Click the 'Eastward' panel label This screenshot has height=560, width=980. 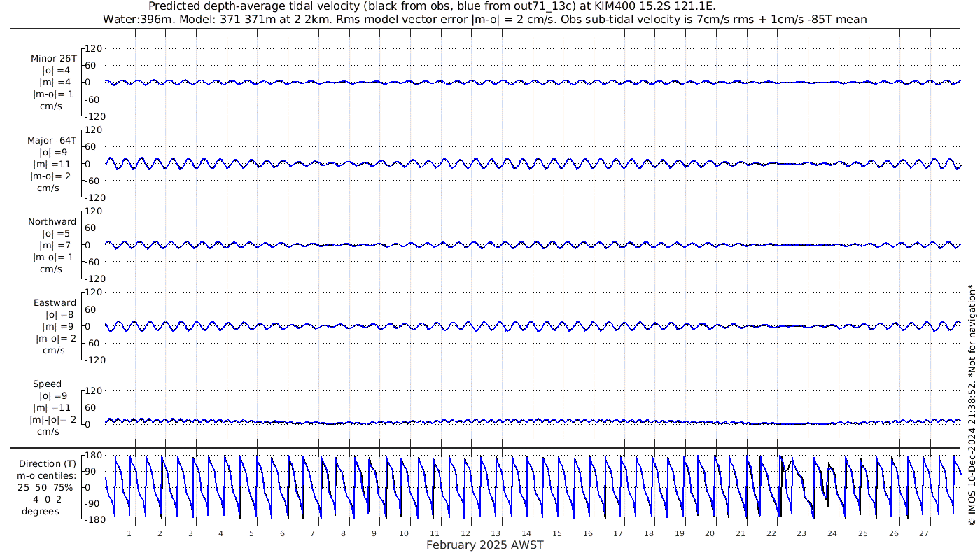click(x=55, y=303)
